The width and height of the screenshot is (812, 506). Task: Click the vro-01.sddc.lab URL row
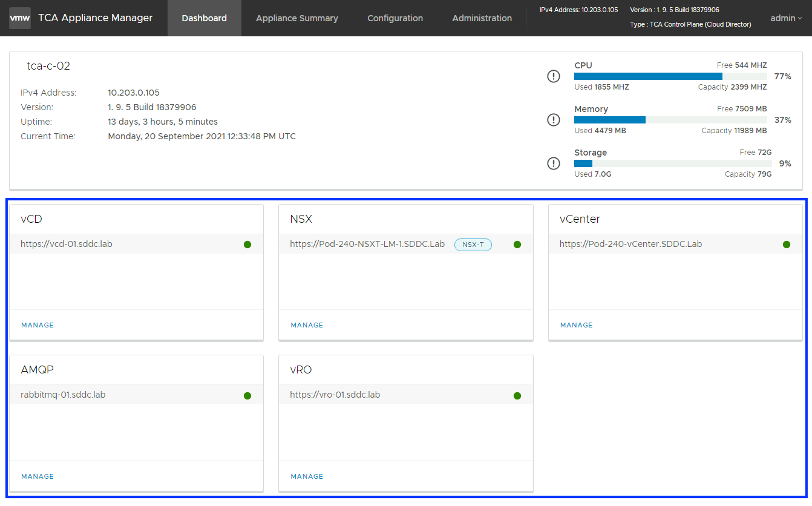tap(335, 395)
